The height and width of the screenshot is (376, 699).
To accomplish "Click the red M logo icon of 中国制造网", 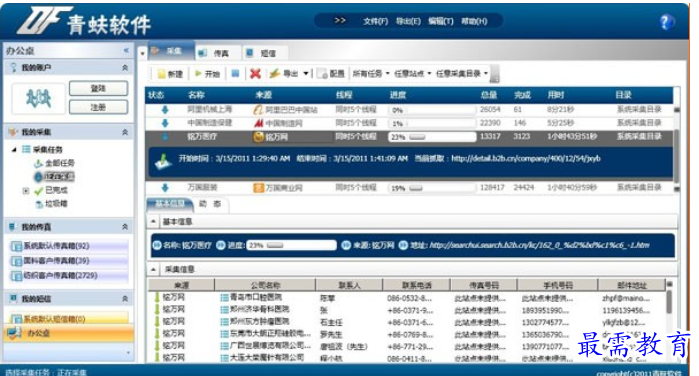I will coord(258,123).
